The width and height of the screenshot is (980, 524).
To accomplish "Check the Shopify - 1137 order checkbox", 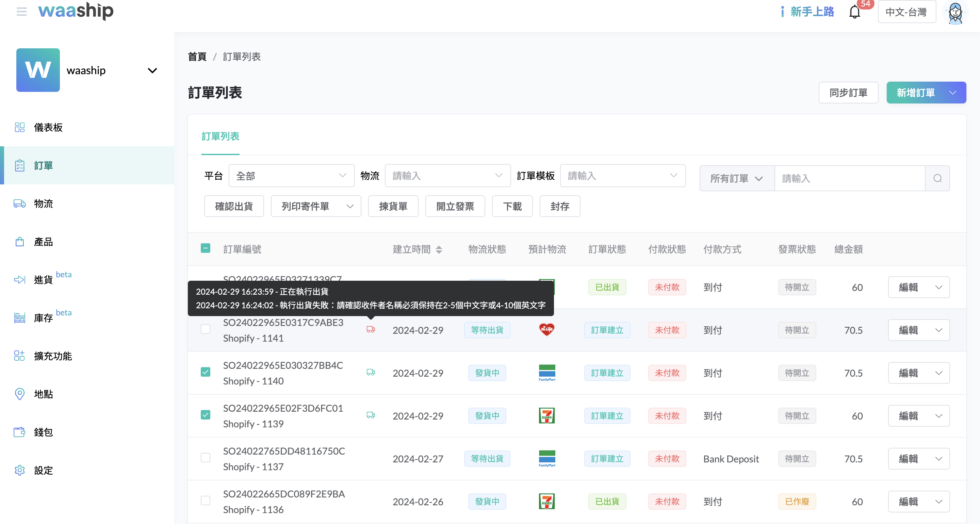I will tap(206, 458).
